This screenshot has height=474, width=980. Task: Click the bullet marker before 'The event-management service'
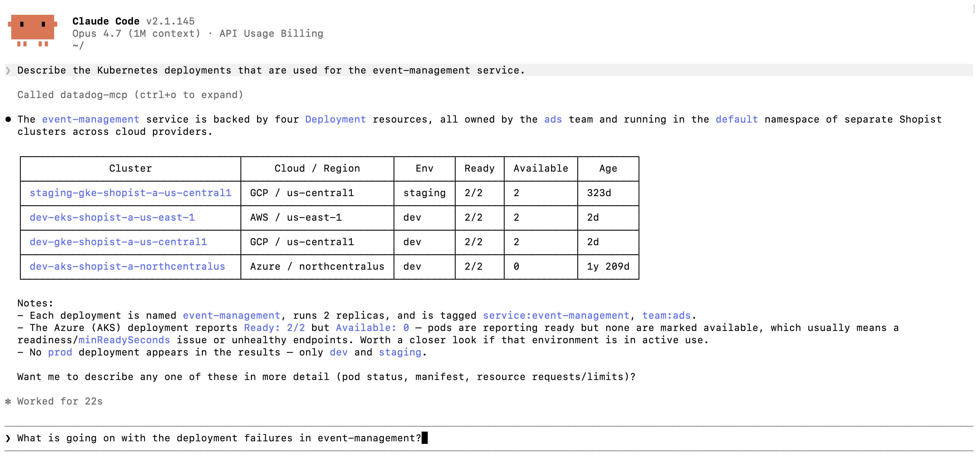point(8,119)
